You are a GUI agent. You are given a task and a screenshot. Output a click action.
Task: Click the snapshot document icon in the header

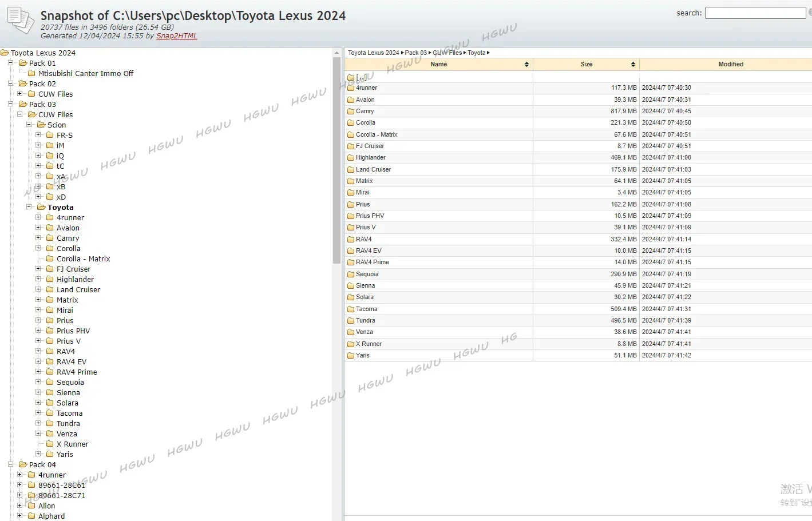pos(21,20)
